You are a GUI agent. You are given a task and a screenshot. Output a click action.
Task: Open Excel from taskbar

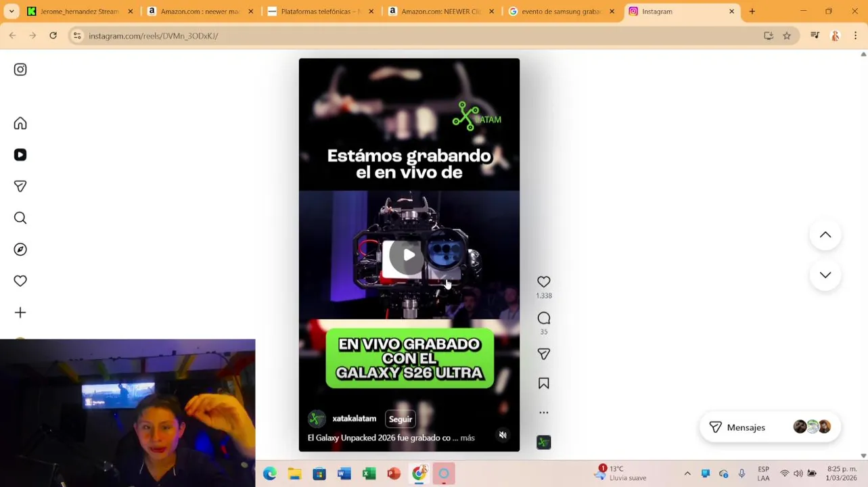pyautogui.click(x=369, y=474)
